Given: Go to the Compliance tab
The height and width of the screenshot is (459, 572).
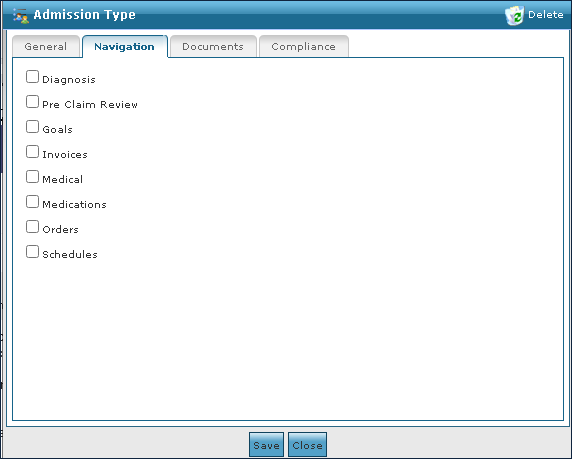Looking at the screenshot, I should 304,46.
